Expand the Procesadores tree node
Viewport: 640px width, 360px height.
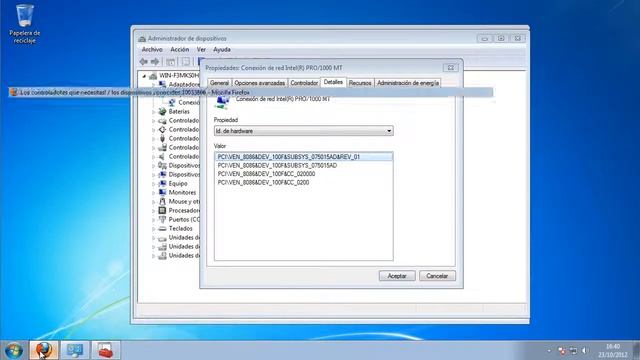tap(154, 211)
